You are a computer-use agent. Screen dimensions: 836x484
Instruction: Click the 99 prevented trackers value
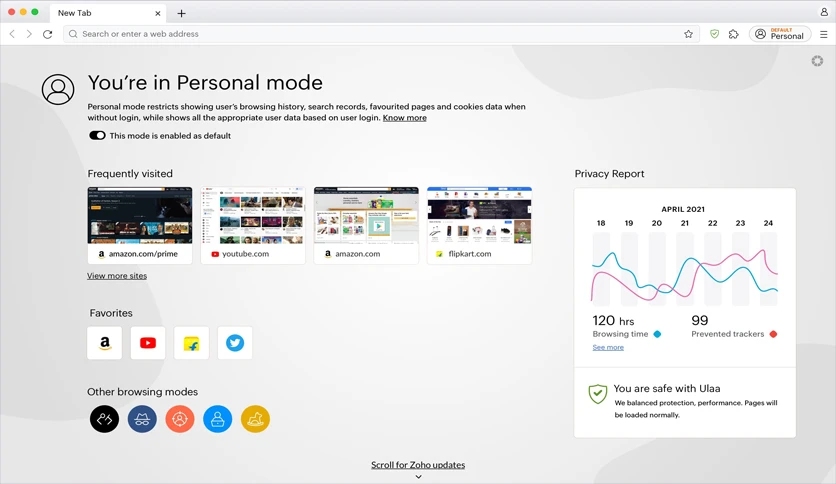point(700,320)
